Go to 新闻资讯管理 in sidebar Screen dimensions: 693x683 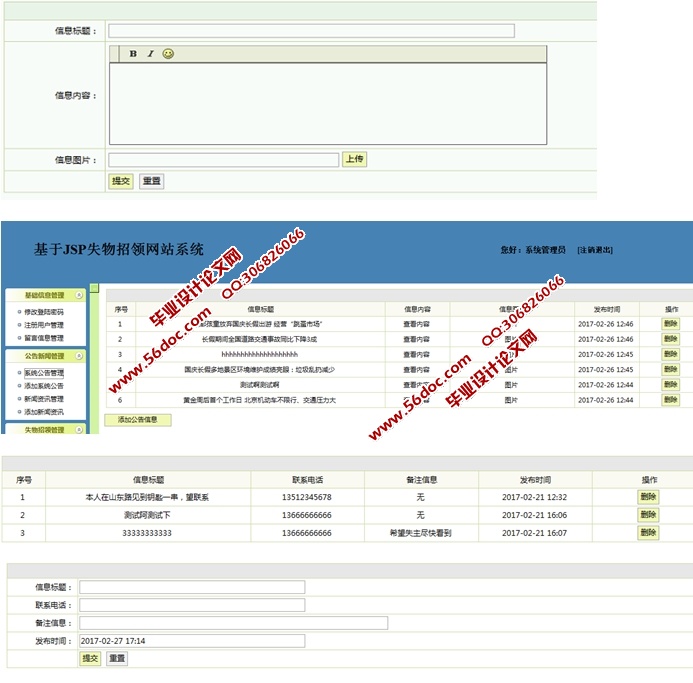click(x=44, y=399)
